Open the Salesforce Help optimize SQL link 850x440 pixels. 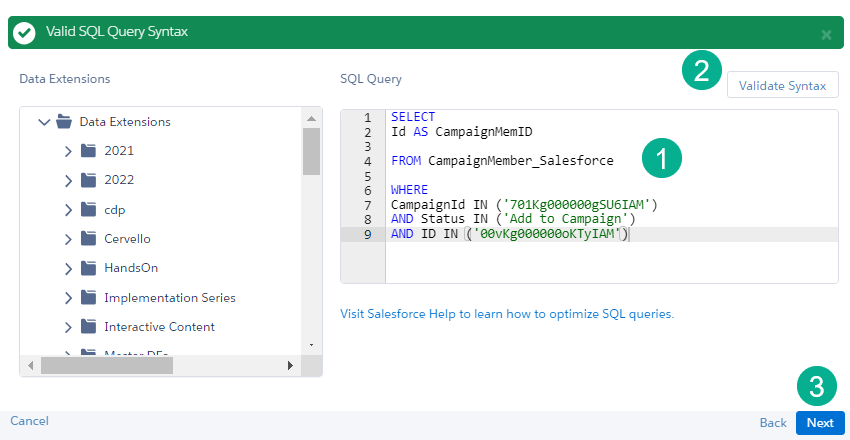click(x=507, y=313)
